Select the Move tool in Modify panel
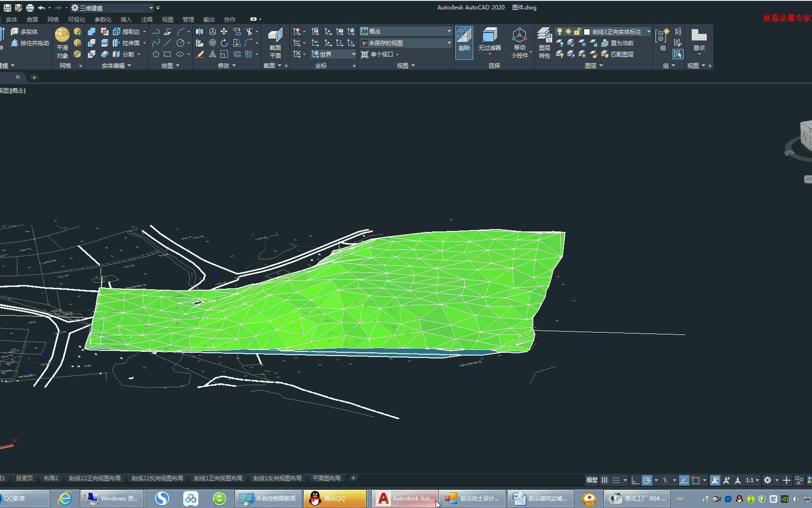Screen dimensions: 812x508 coord(224,32)
